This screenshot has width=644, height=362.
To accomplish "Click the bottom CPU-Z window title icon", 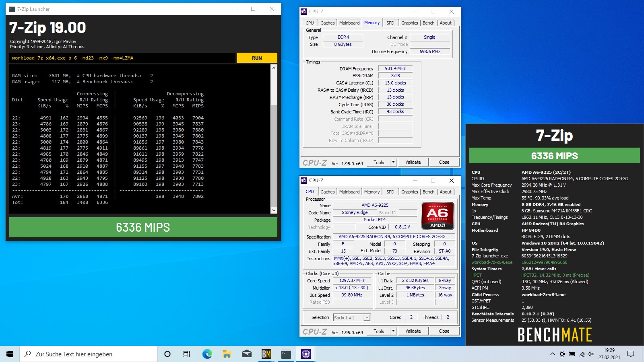I will pyautogui.click(x=304, y=181).
